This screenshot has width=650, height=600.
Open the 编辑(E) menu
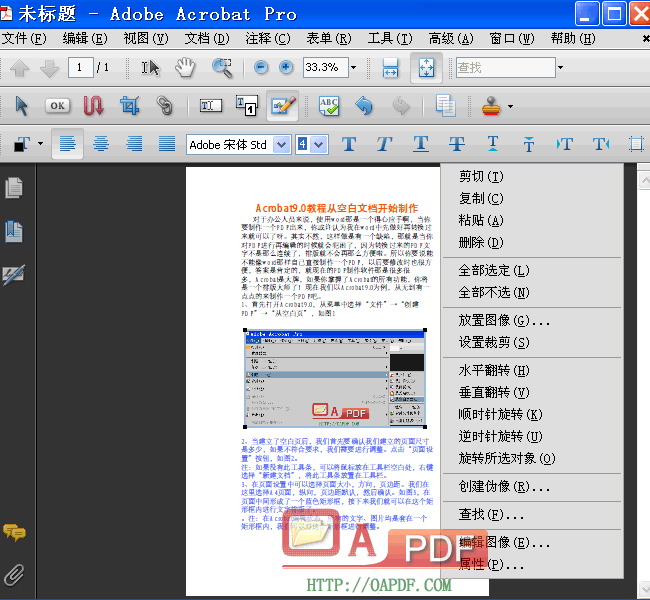(x=85, y=39)
